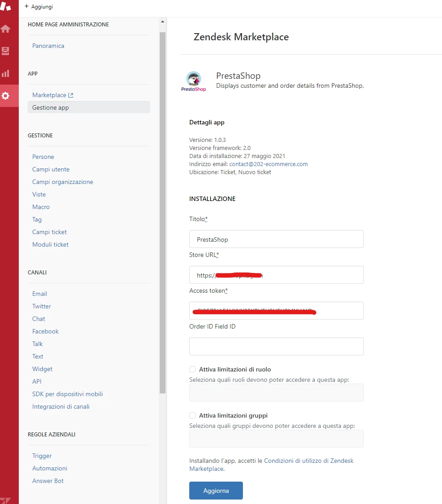Image resolution: width=442 pixels, height=504 pixels.
Task: Open the groups selection field
Action: (x=276, y=439)
